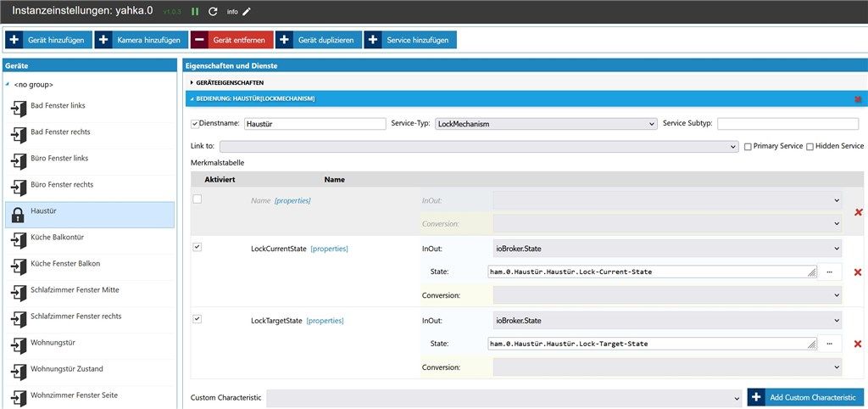Open Conversion dropdown for Name characteristic
868x409 pixels.
point(668,224)
